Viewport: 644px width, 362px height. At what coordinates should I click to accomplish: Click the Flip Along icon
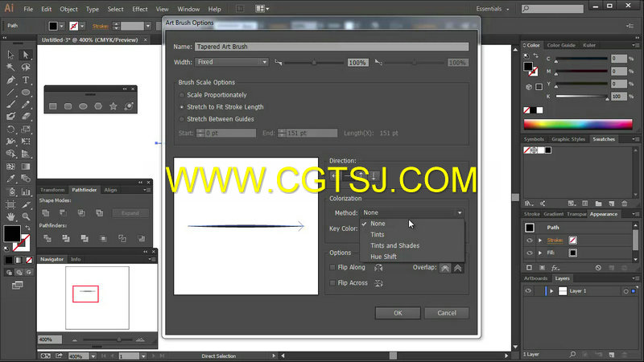pos(378,268)
